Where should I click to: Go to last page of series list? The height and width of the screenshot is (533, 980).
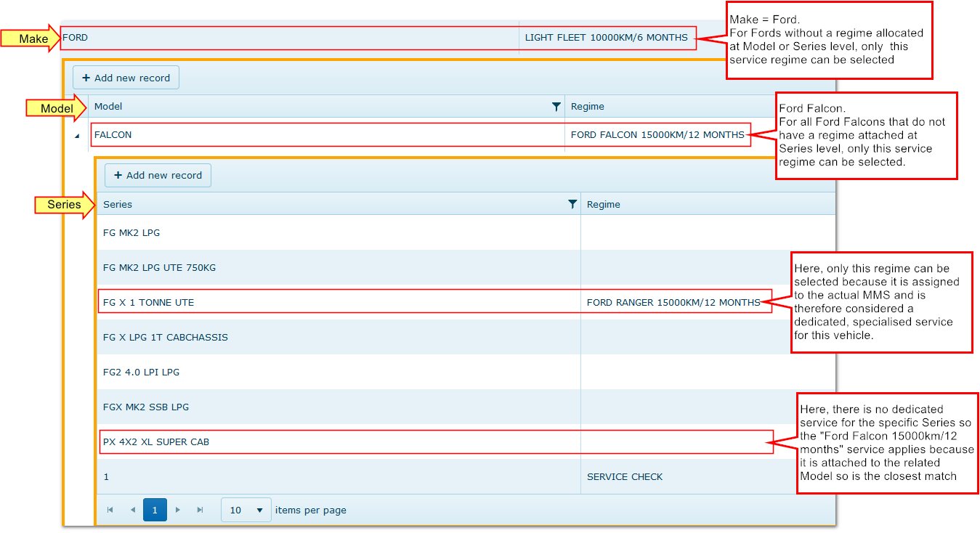coord(200,510)
